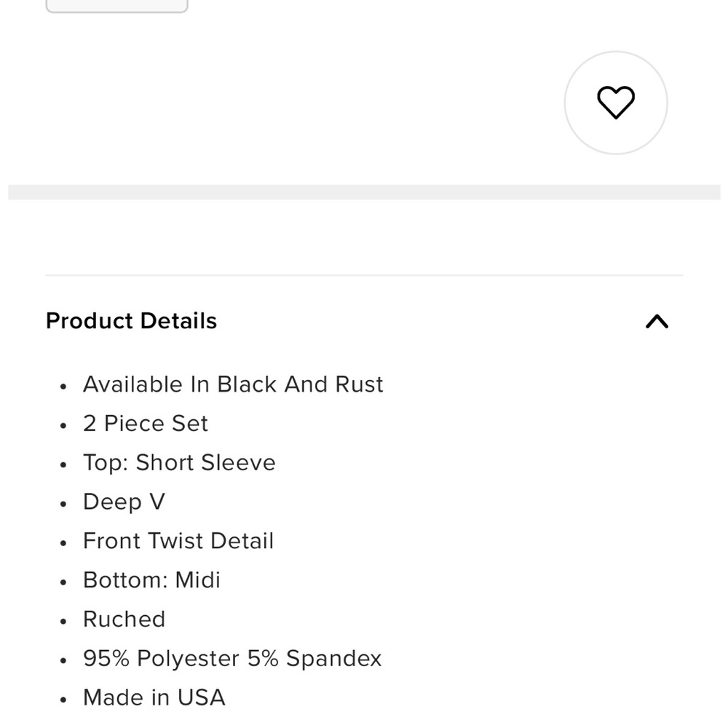Click the 'Deep V' list item

tap(124, 502)
